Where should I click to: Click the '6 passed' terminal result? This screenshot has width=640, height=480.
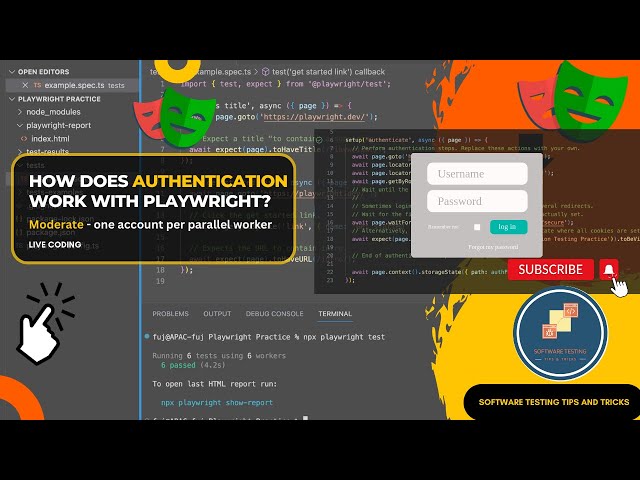(178, 365)
